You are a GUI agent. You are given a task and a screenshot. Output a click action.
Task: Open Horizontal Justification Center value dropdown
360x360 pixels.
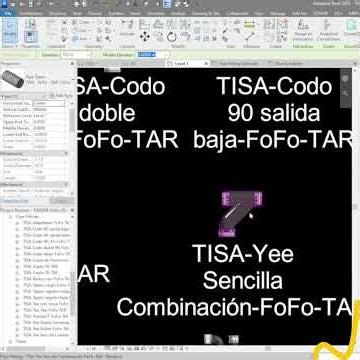click(x=50, y=103)
